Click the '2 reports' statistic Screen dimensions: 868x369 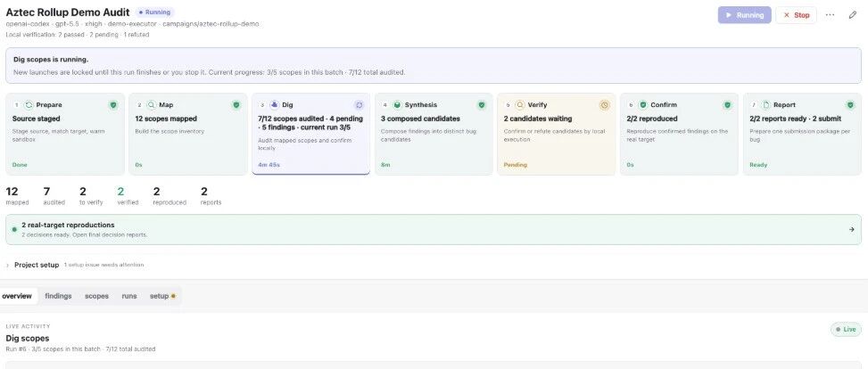[x=211, y=196]
